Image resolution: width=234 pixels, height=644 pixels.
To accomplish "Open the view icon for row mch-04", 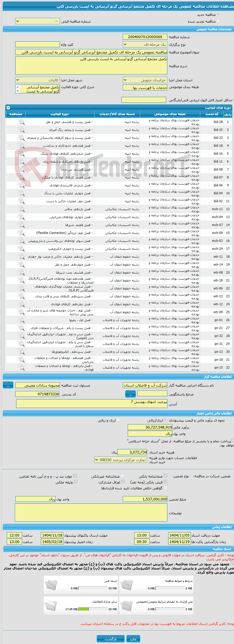I will (21, 217).
